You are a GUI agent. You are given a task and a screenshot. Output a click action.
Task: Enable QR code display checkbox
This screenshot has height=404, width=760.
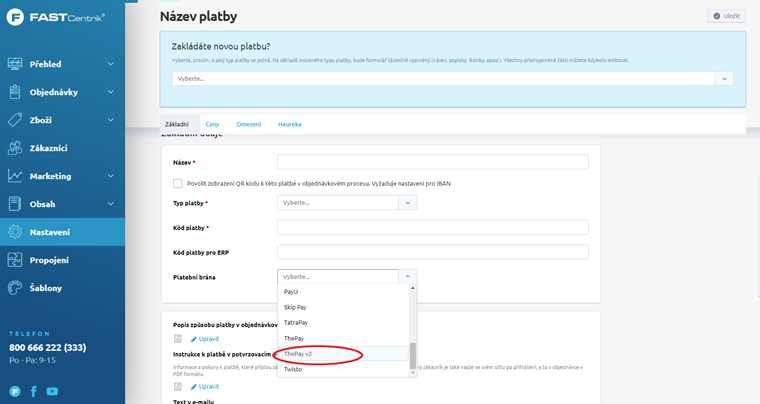[x=177, y=184]
